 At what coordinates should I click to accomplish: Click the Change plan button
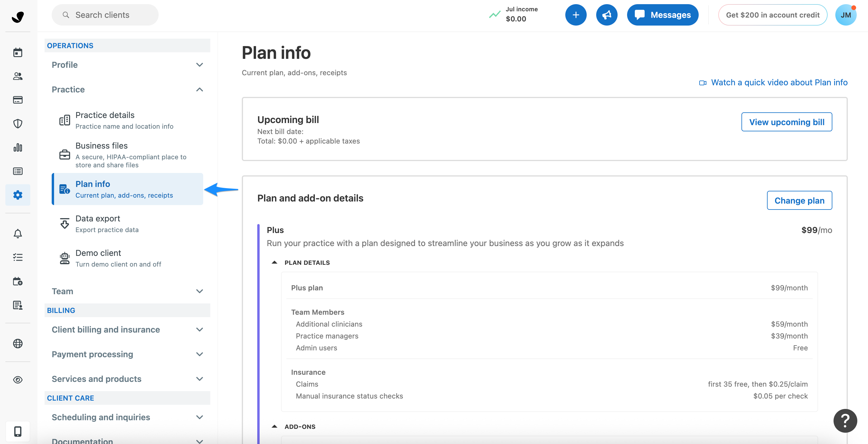tap(799, 200)
